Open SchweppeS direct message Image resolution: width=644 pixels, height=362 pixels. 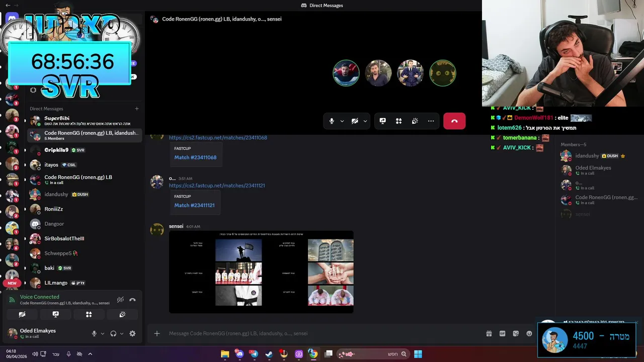coord(84,253)
